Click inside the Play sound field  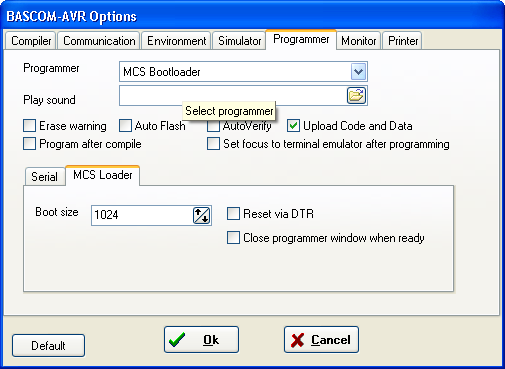(233, 96)
